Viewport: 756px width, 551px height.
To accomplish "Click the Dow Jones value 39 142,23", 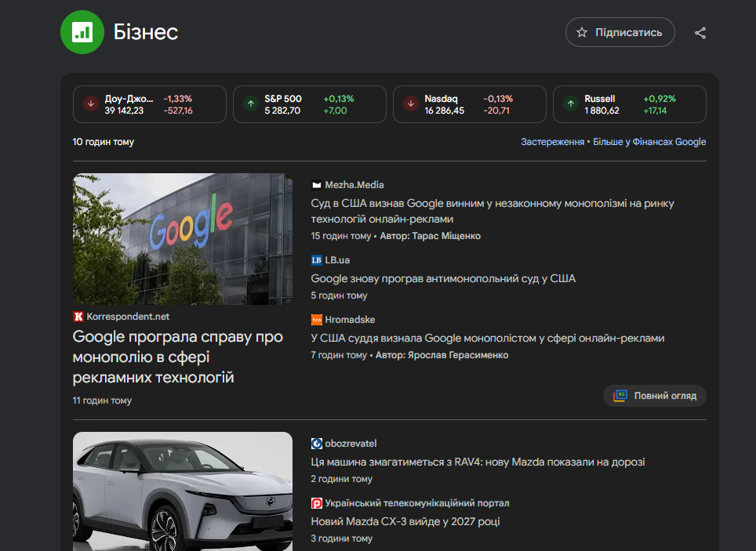I will pos(124,111).
